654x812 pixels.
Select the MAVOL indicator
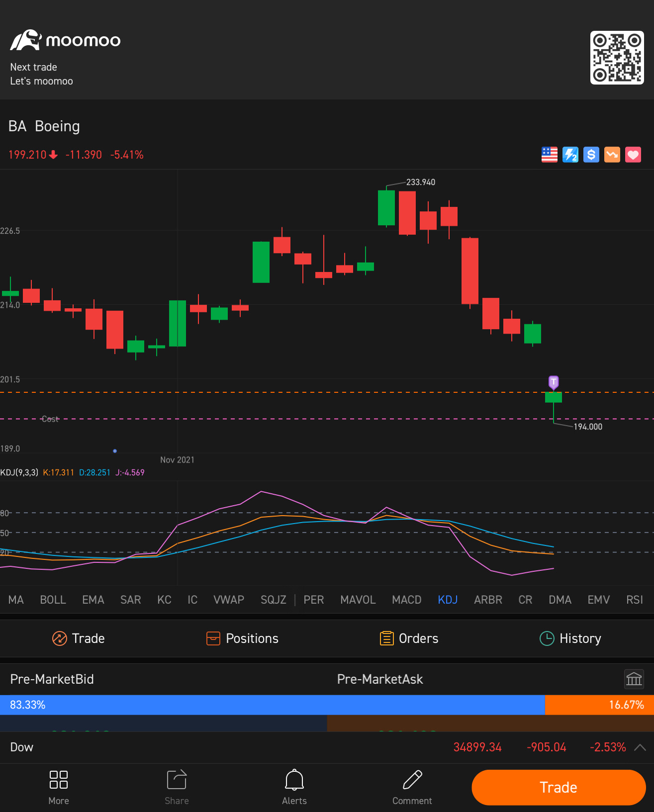tap(358, 600)
